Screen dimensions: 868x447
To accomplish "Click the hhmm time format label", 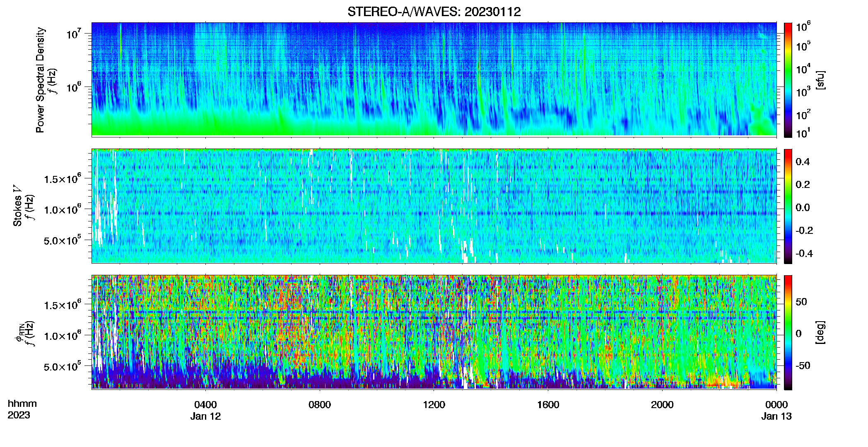I will pyautogui.click(x=22, y=404).
